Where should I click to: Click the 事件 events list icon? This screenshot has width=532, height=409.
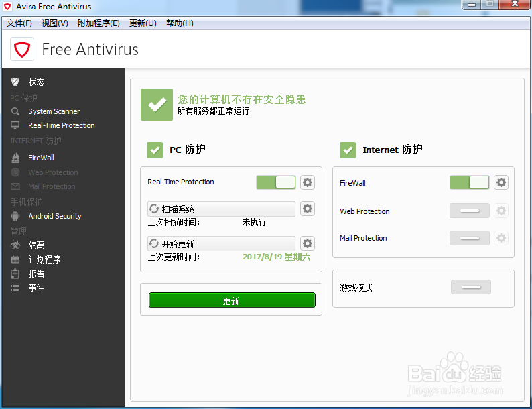click(15, 288)
